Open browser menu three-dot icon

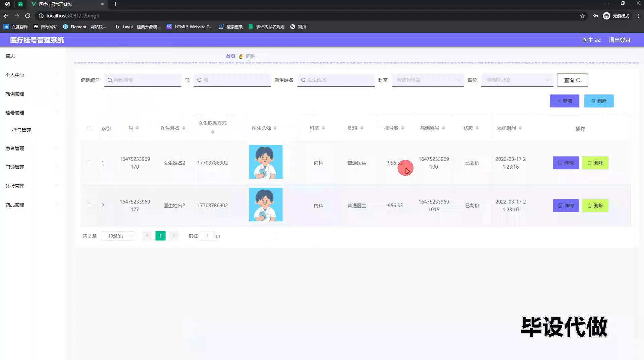click(639, 16)
